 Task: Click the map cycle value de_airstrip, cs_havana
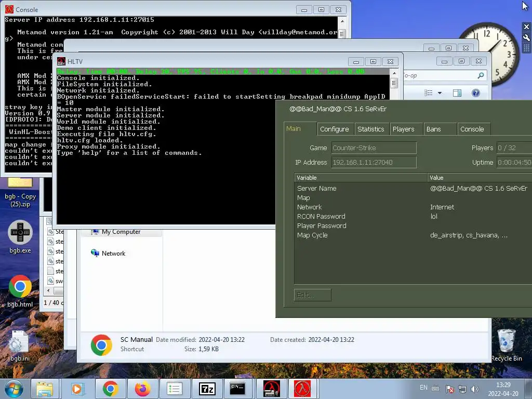(469, 235)
